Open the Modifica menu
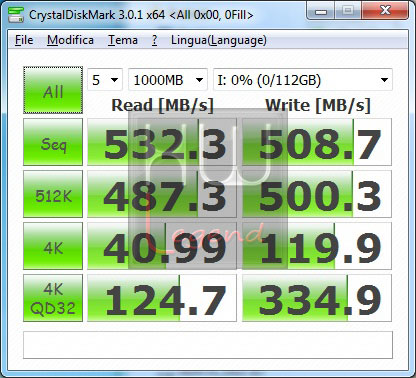The height and width of the screenshot is (378, 416). coord(70,40)
